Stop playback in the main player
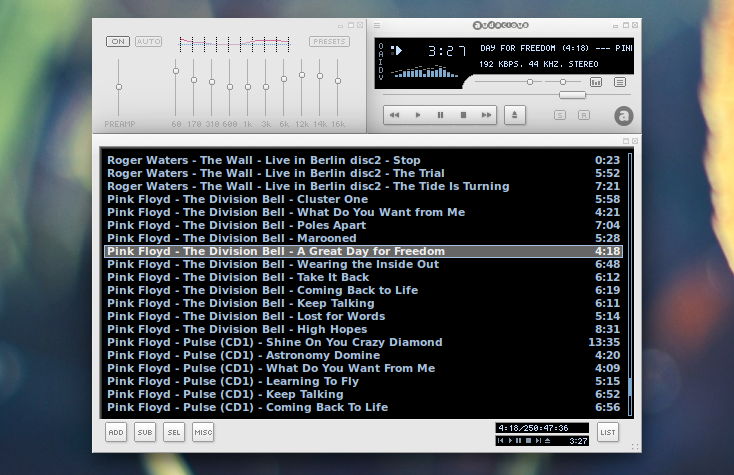The image size is (734, 475). (463, 115)
